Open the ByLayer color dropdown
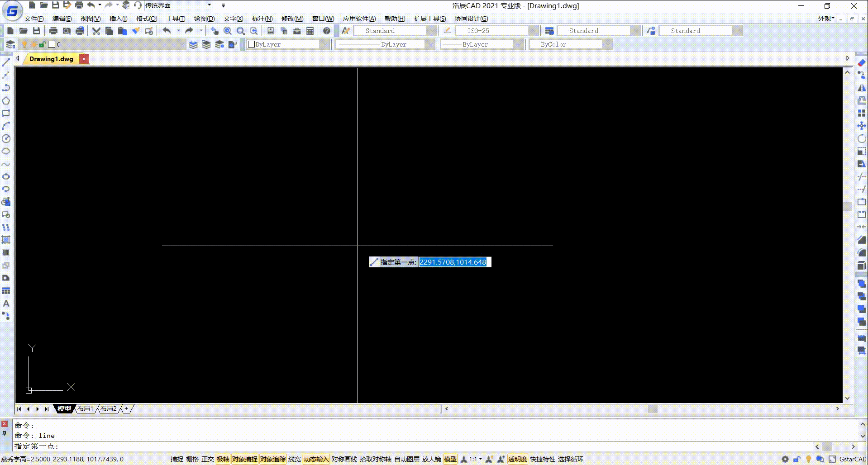868x465 pixels. [x=287, y=44]
